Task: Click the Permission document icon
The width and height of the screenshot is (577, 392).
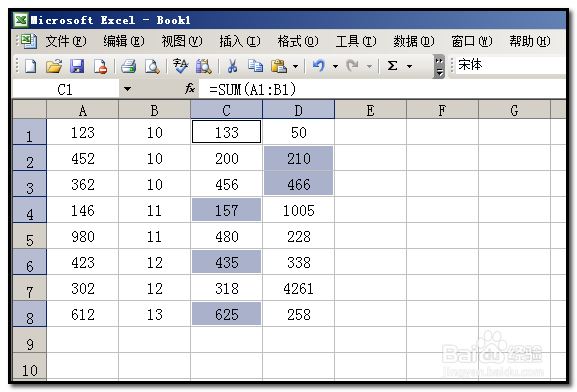Action: 100,66
